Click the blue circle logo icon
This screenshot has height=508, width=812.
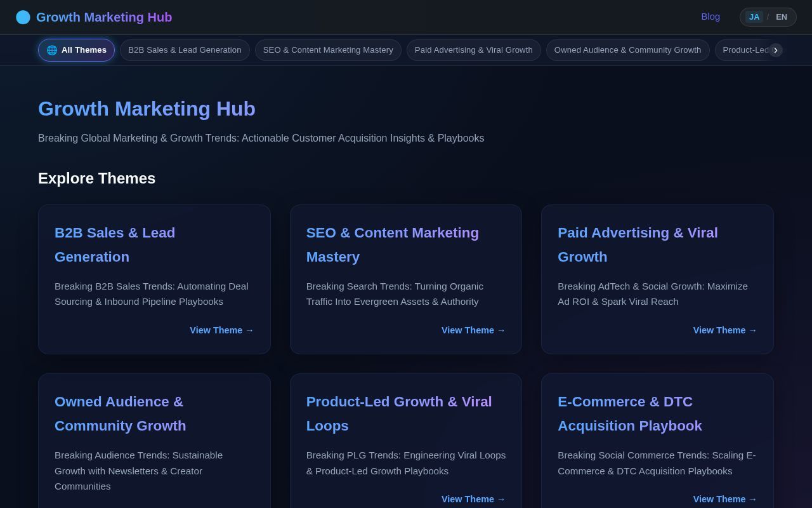tap(23, 17)
